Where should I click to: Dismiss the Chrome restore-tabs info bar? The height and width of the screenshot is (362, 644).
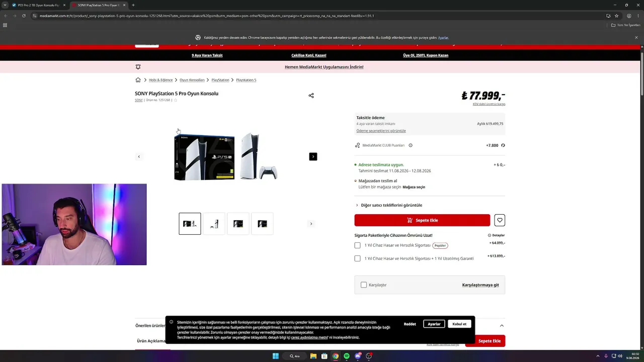tap(636, 37)
